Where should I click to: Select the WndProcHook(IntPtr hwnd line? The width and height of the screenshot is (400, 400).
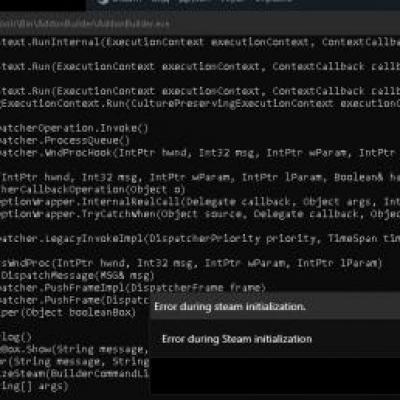pos(200,153)
